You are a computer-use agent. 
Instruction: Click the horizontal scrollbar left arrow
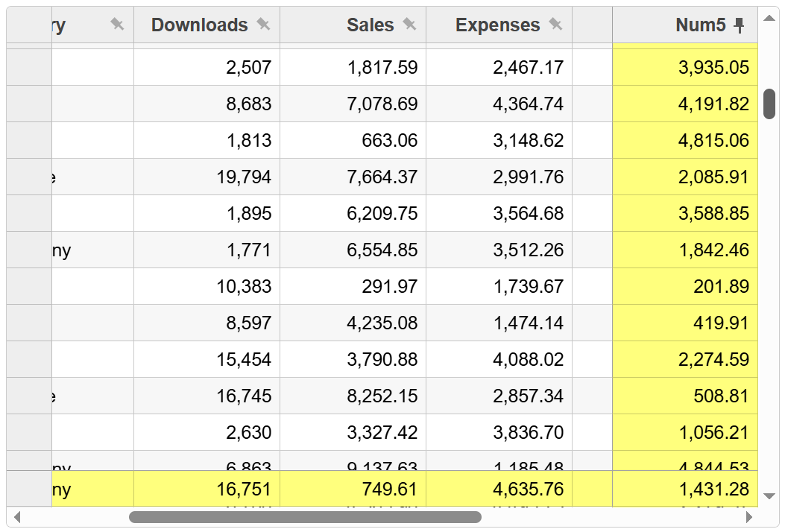[x=18, y=517]
